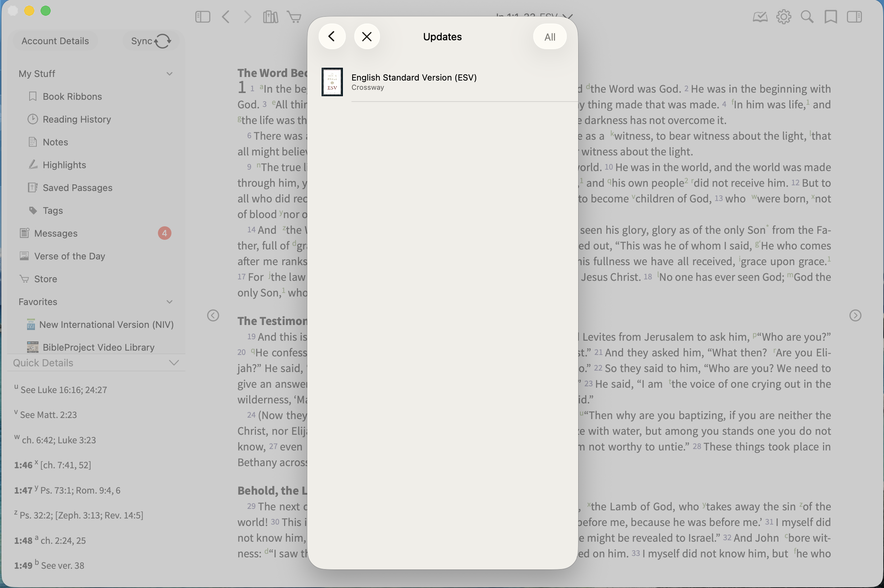
Task: Go to next chapter arrow
Action: pos(855,315)
